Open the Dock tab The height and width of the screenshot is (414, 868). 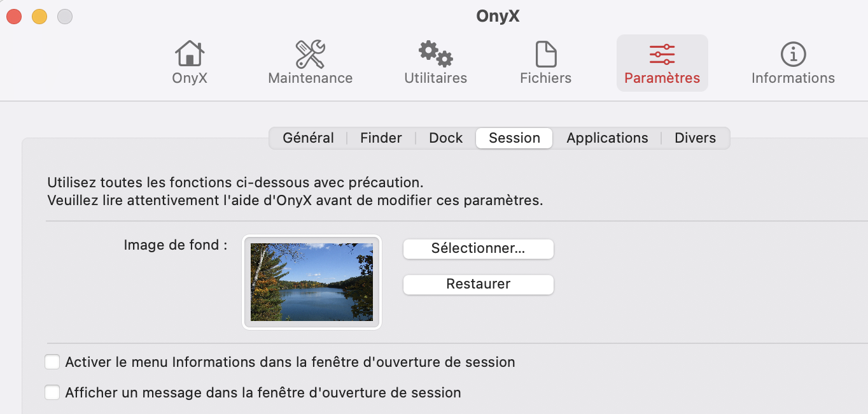(x=445, y=138)
